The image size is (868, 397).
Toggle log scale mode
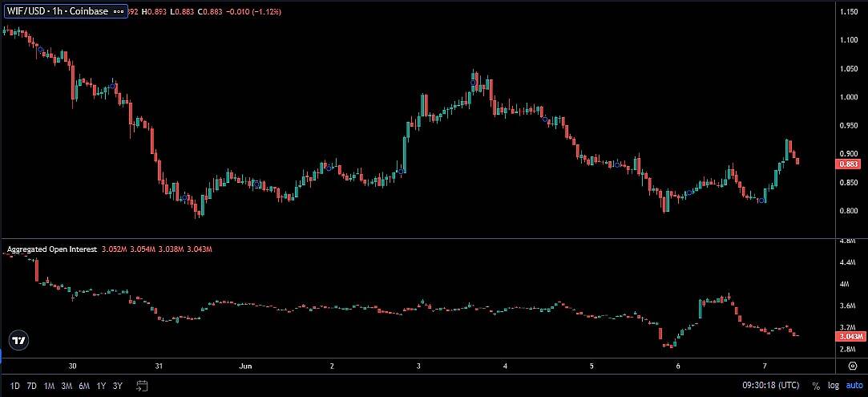[833, 386]
